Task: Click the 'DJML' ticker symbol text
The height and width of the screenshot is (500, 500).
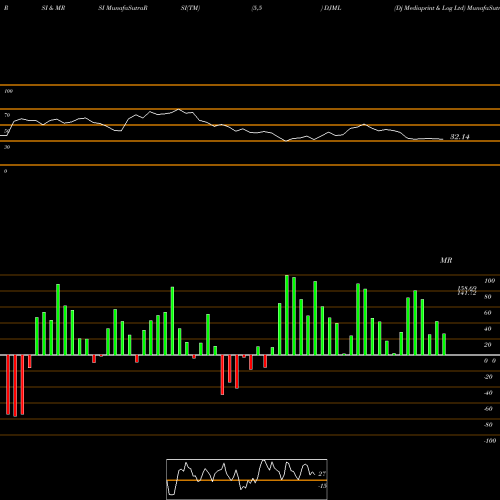Action: (x=332, y=8)
